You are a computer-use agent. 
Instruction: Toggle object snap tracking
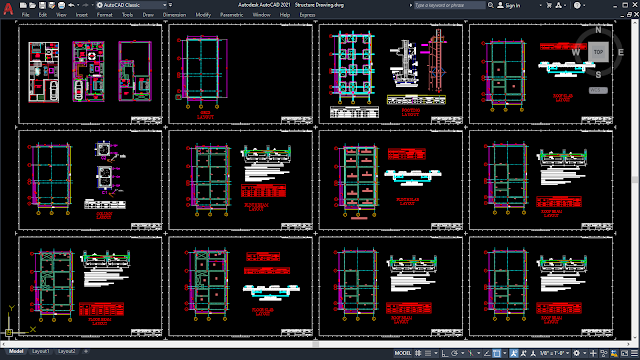487,353
